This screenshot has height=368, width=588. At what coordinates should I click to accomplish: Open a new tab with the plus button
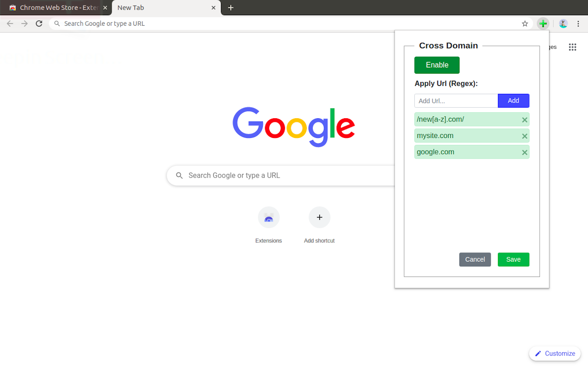(x=231, y=8)
